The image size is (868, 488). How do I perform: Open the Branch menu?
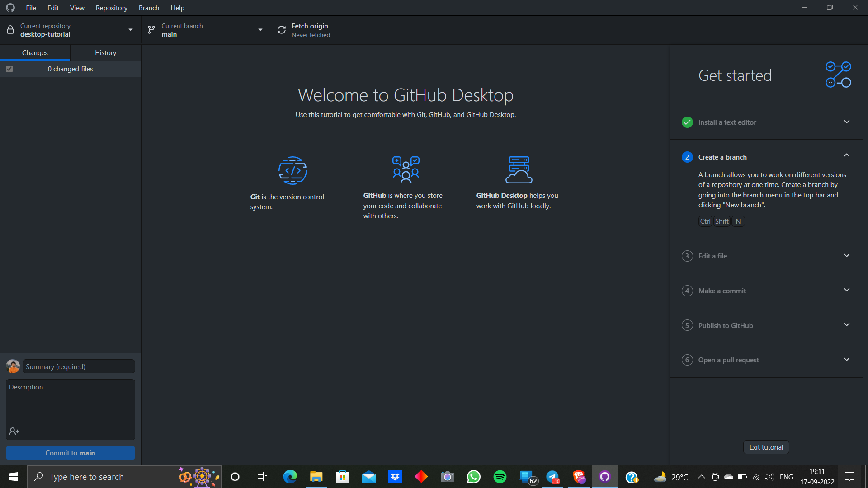pos(148,8)
